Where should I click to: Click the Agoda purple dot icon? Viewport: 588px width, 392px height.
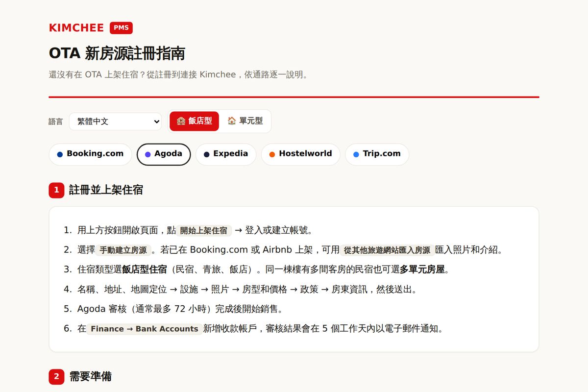(x=147, y=154)
